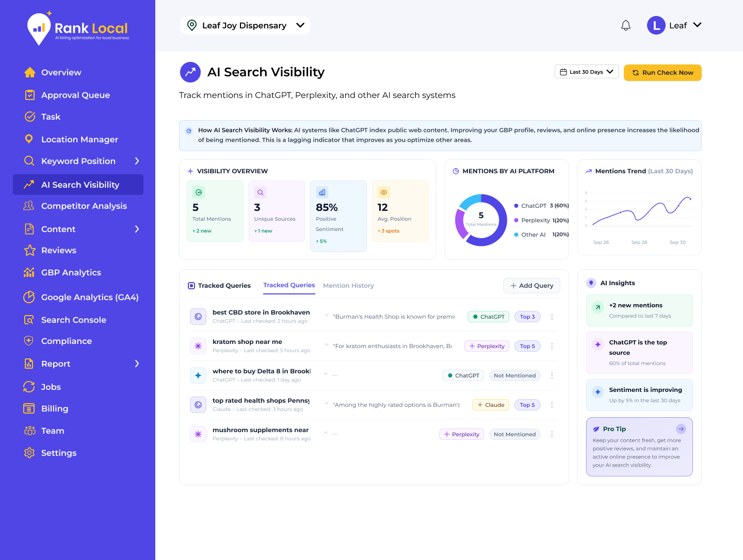Click the Run Check Now button
The image size is (743, 560).
(x=663, y=73)
